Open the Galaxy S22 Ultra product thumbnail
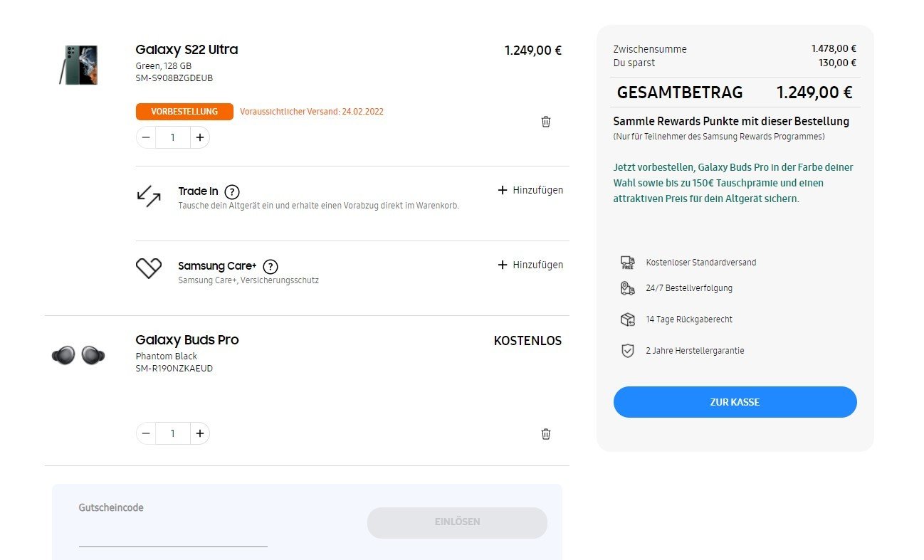The width and height of the screenshot is (924, 560). [78, 65]
